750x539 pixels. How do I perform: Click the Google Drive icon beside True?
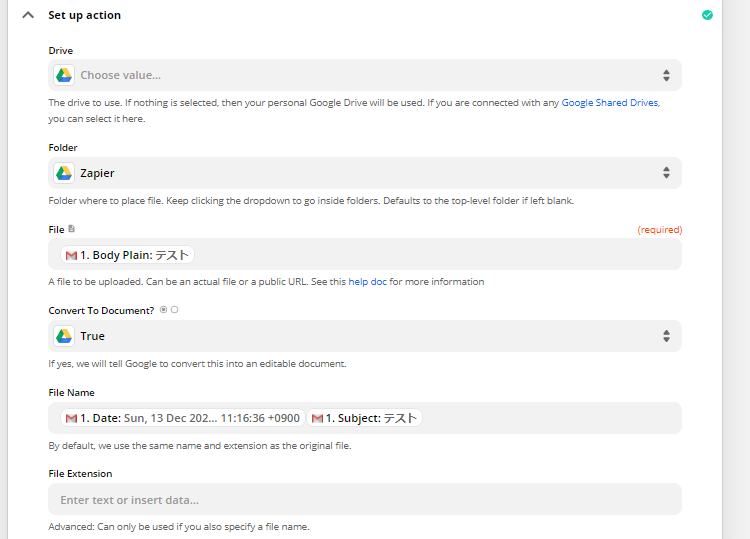coord(64,336)
